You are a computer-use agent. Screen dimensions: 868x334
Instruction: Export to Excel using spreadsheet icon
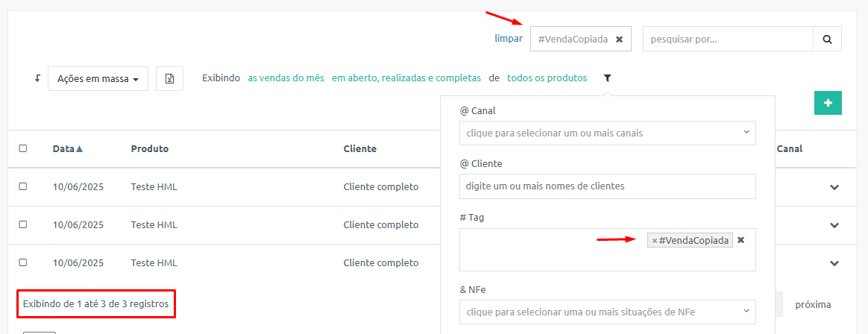[169, 78]
